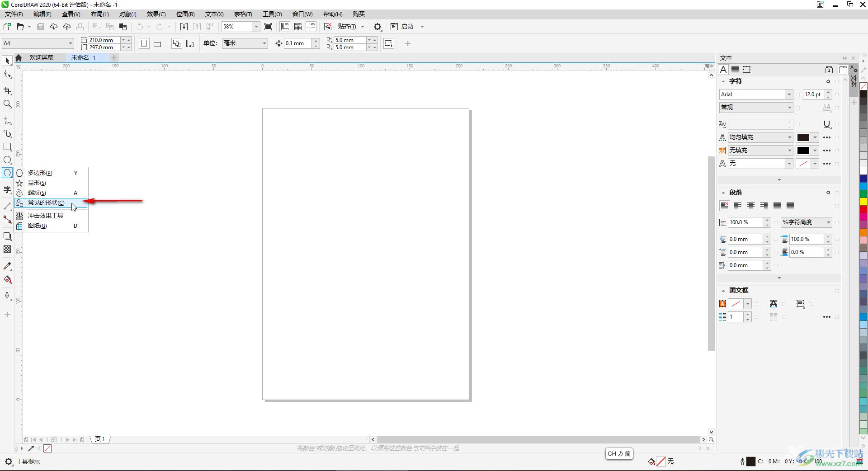Image resolution: width=868 pixels, height=471 pixels.
Task: Open the 位图 menu
Action: coord(185,14)
